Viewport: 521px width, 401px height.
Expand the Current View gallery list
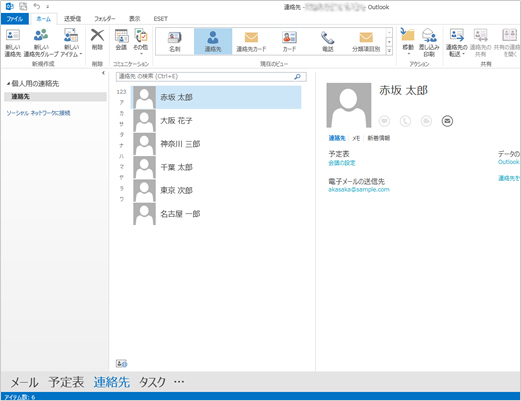point(389,51)
